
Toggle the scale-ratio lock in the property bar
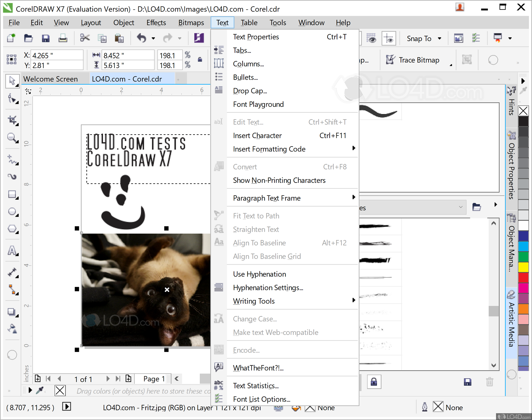click(200, 60)
